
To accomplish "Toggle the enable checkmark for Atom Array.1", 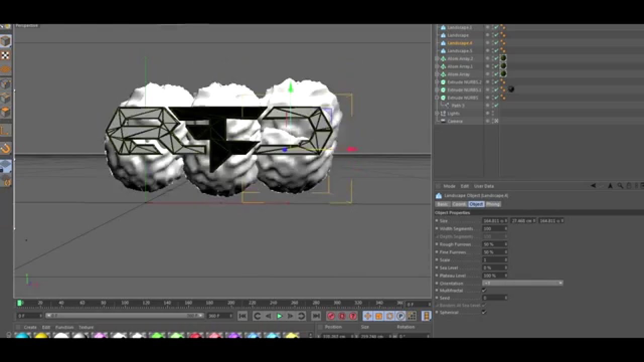I will coord(495,66).
